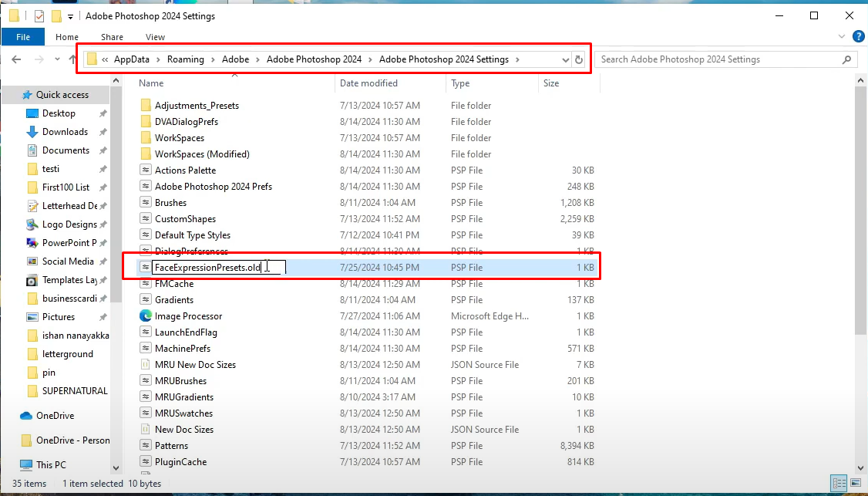Click the Documents icon in the navigation pane
The image size is (868, 496).
click(32, 150)
